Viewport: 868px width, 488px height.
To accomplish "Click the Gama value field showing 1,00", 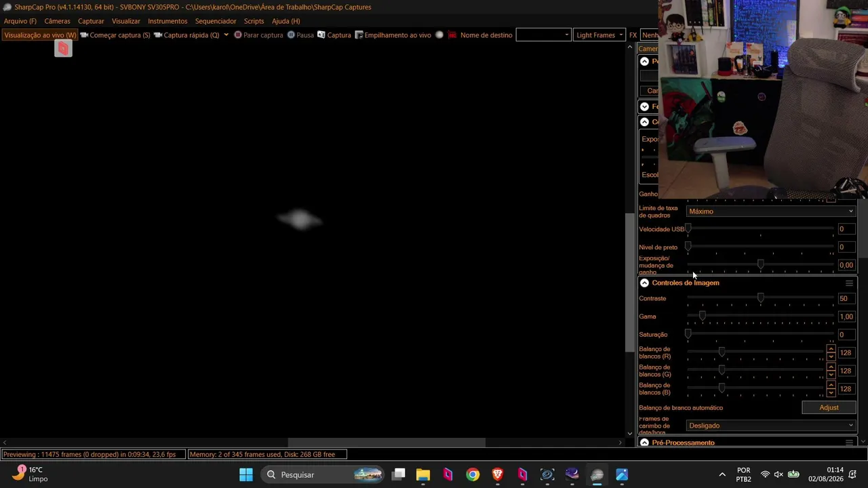I will click(846, 317).
